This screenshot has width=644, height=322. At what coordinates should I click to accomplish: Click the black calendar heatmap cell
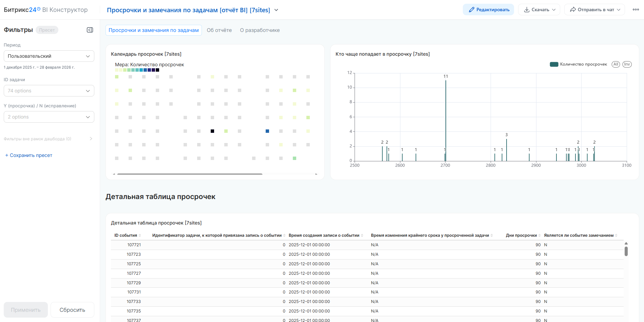(212, 131)
